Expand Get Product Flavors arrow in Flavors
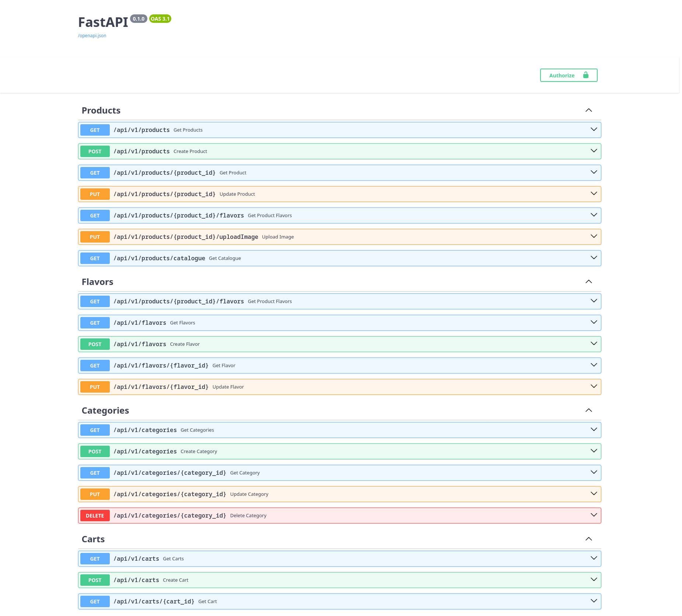The width and height of the screenshot is (682, 616). click(x=594, y=301)
